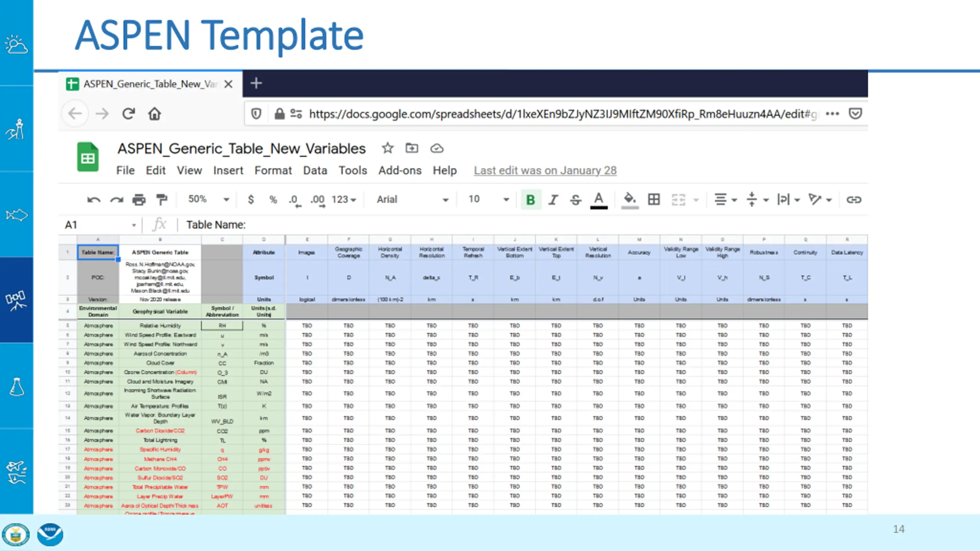The height and width of the screenshot is (551, 980).
Task: Click the A1 name box field
Action: tap(100, 225)
